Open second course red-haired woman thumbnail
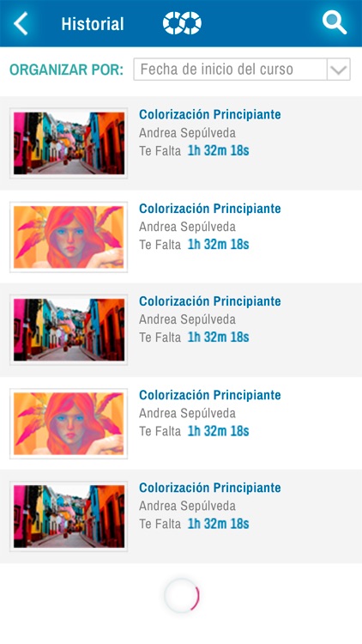Image resolution: width=362 pixels, height=644 pixels. click(x=69, y=237)
